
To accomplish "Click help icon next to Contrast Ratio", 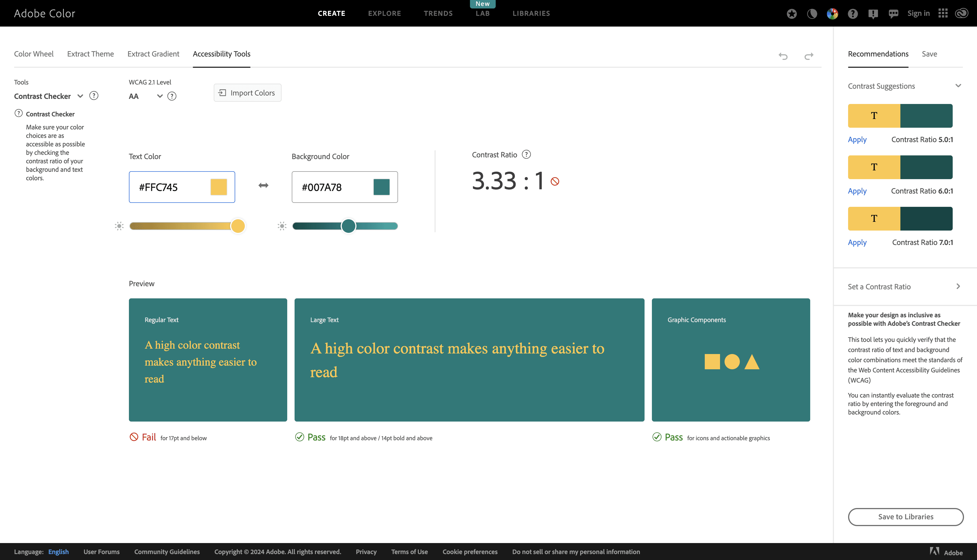I will pos(526,154).
